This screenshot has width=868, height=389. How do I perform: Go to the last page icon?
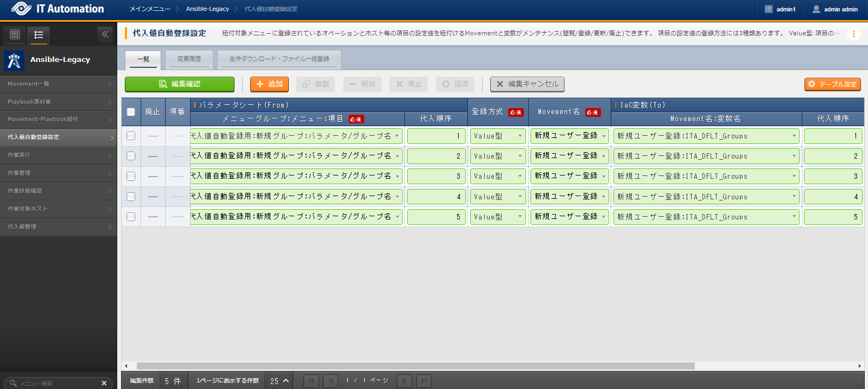(423, 381)
